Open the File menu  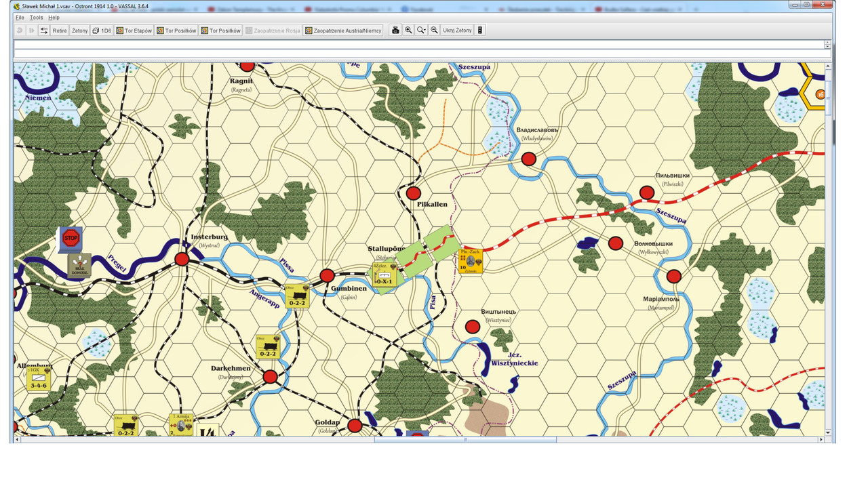[x=20, y=18]
